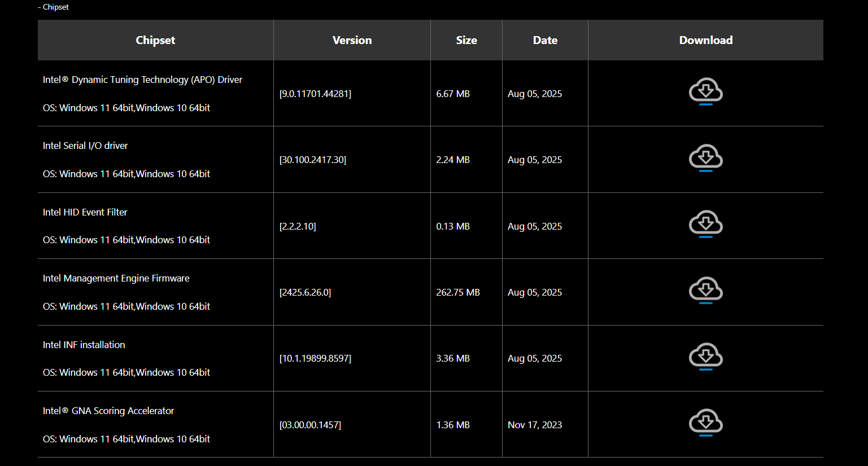Click the OS line under Intel HID Event Filter

[127, 240]
